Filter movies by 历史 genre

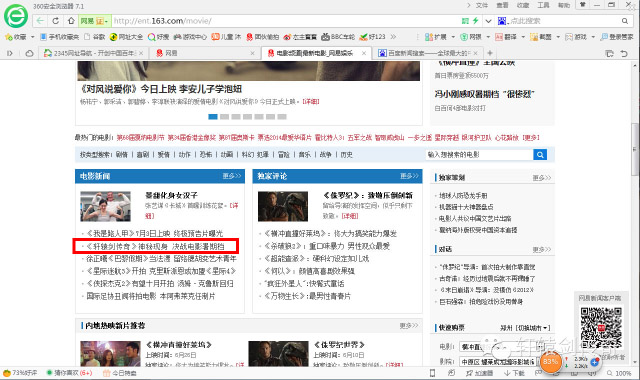(347, 155)
